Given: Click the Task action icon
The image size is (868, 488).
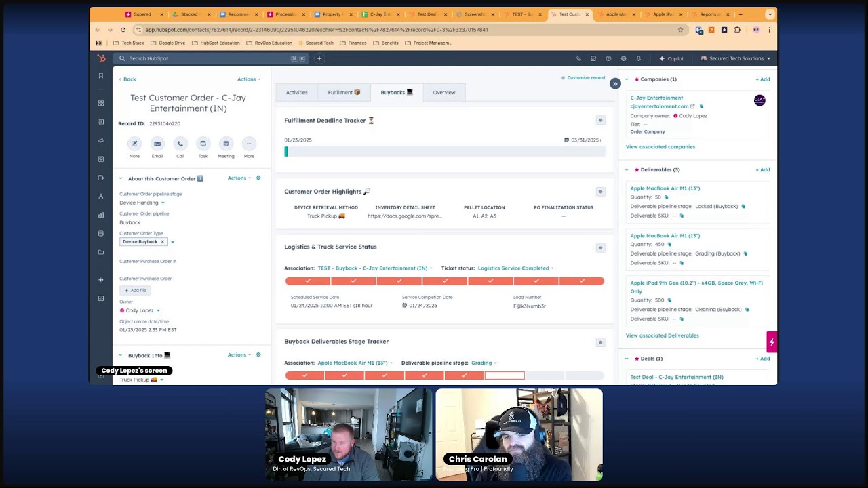Looking at the screenshot, I should coord(203,144).
